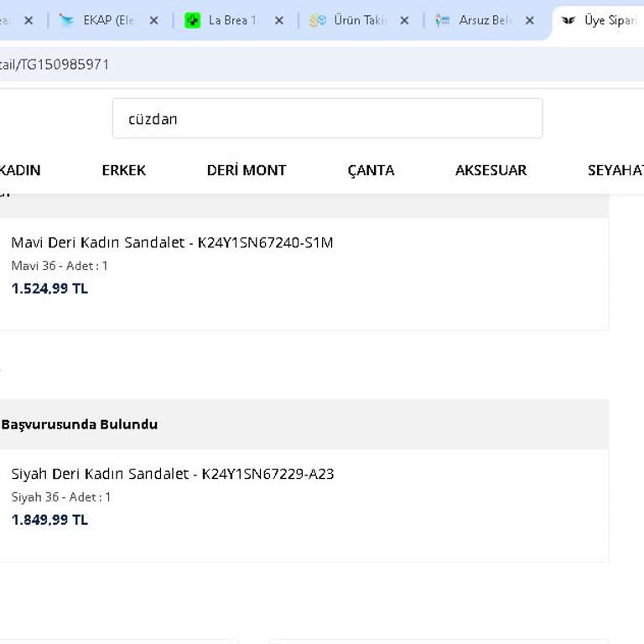Image resolution: width=644 pixels, height=644 pixels.
Task: Click the 1.849,99 TL price
Action: [x=49, y=520]
